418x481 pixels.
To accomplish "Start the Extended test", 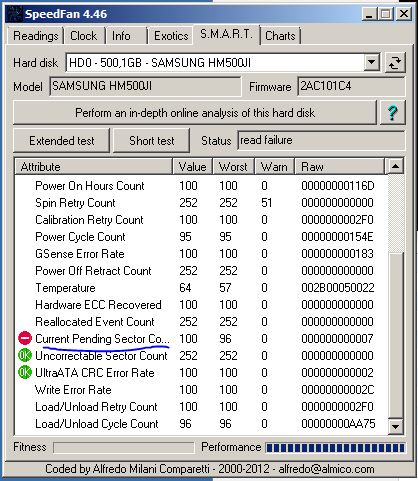I will coord(62,141).
